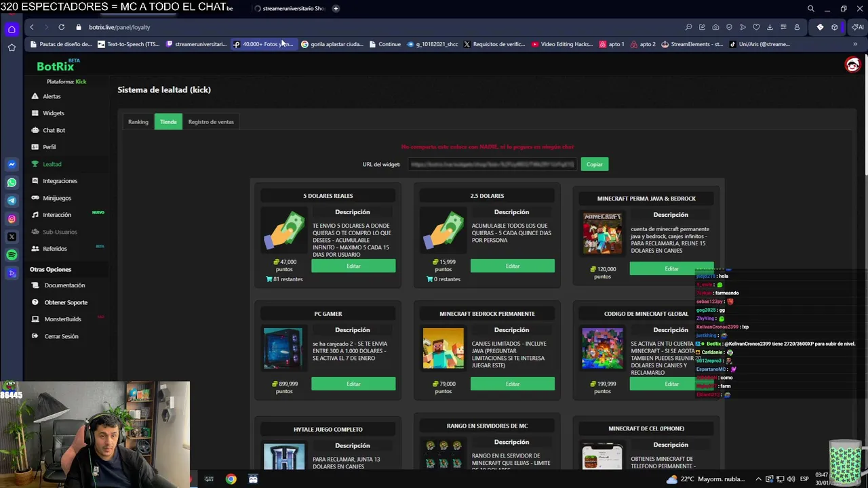Edit the MINECRAFT BEDROCK PERMANENTE item
Image resolution: width=868 pixels, height=488 pixels.
[x=513, y=384]
